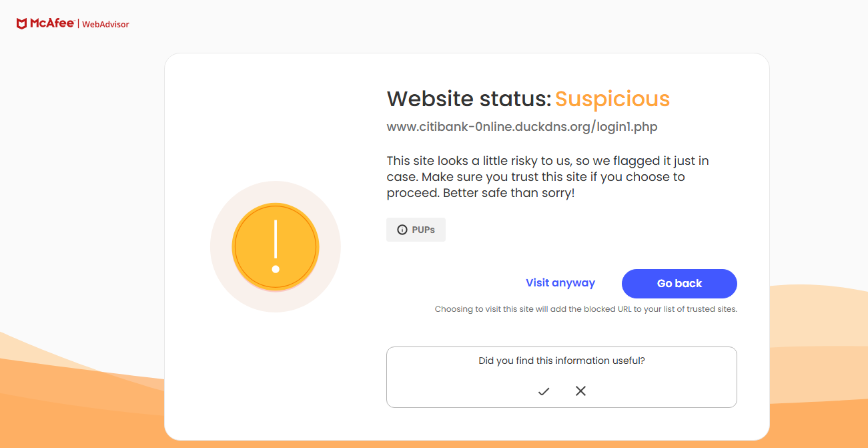The width and height of the screenshot is (868, 448).
Task: Click the trusted sites notice under buttons
Action: [x=586, y=309]
